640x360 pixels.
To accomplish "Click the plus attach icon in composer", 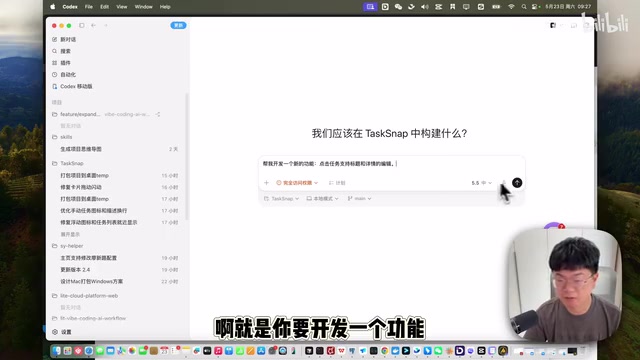I will pyautogui.click(x=267, y=183).
